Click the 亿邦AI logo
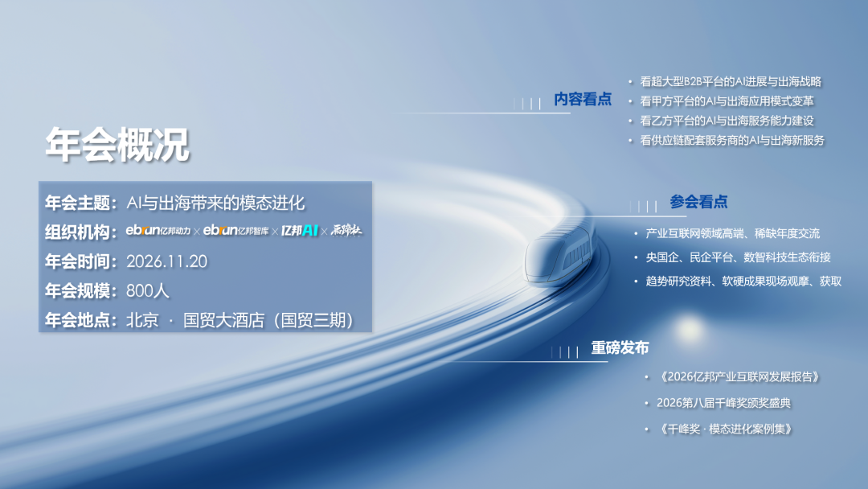 point(300,230)
